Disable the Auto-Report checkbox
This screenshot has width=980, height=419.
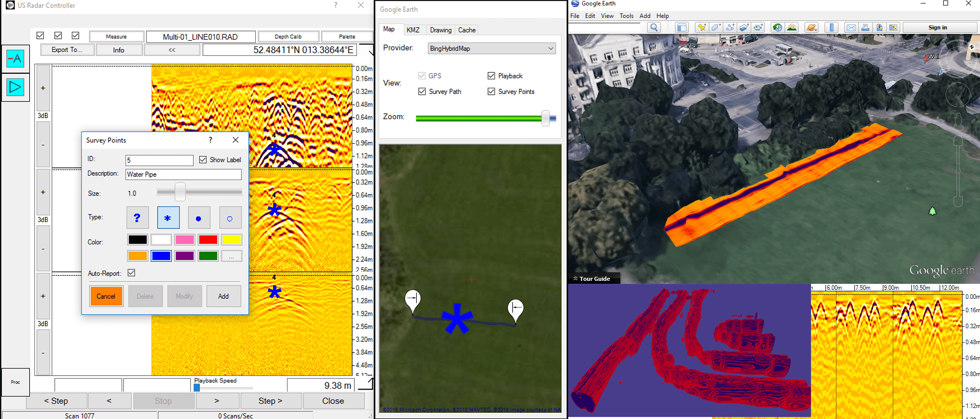[x=132, y=273]
